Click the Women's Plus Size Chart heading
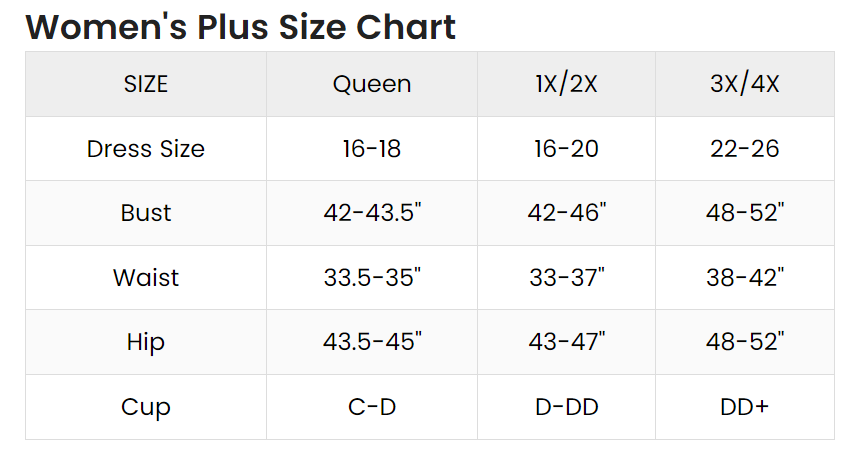 241,26
